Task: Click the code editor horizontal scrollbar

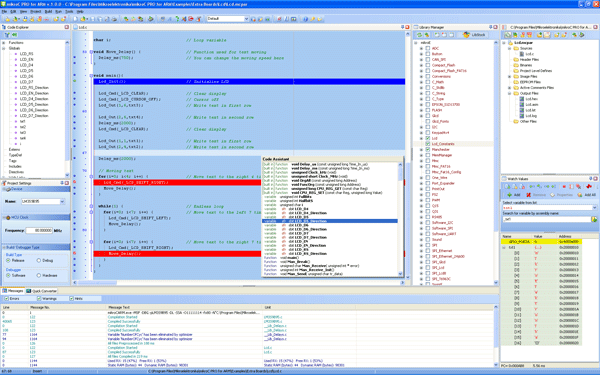Action: [x=238, y=282]
